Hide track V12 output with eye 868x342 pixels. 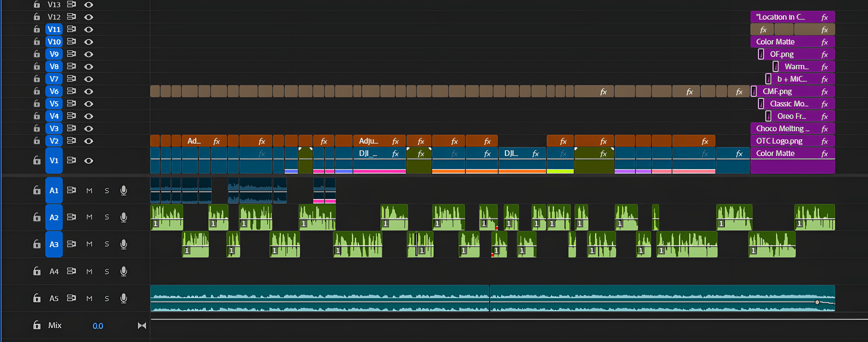(x=89, y=17)
